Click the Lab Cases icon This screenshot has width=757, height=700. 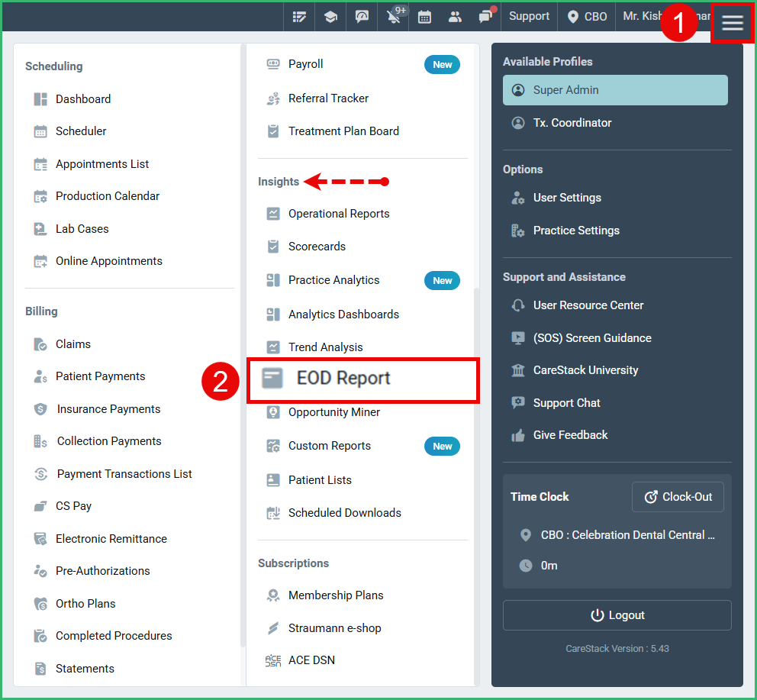tap(40, 229)
